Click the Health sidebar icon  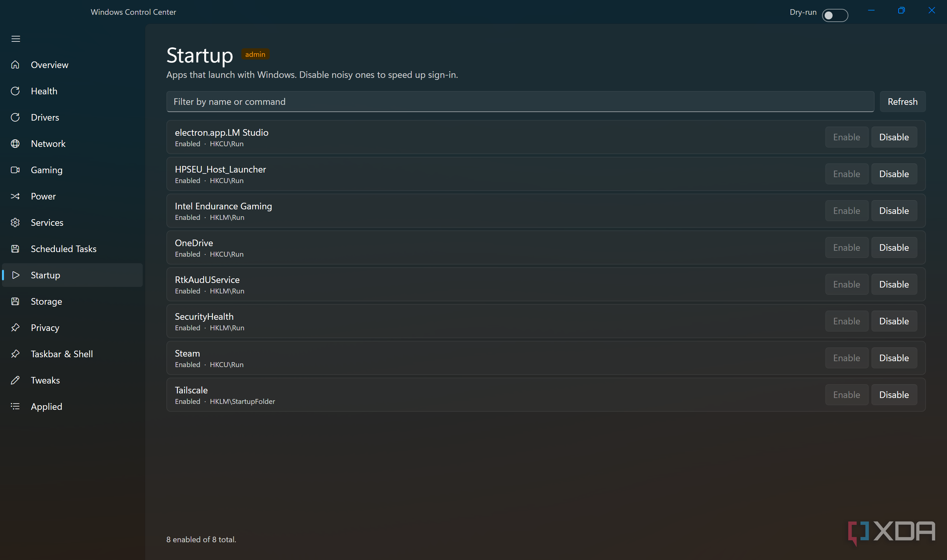click(x=15, y=91)
